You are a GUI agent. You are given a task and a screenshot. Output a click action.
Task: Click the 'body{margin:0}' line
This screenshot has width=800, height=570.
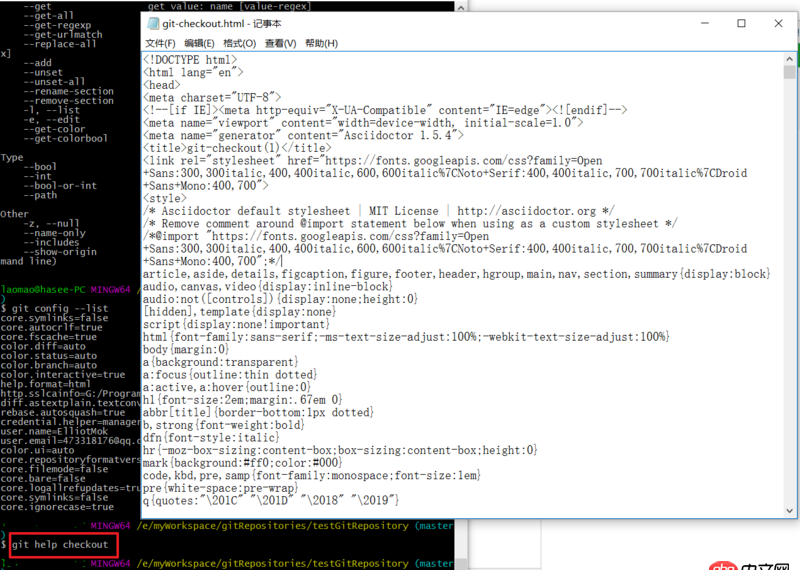click(186, 350)
